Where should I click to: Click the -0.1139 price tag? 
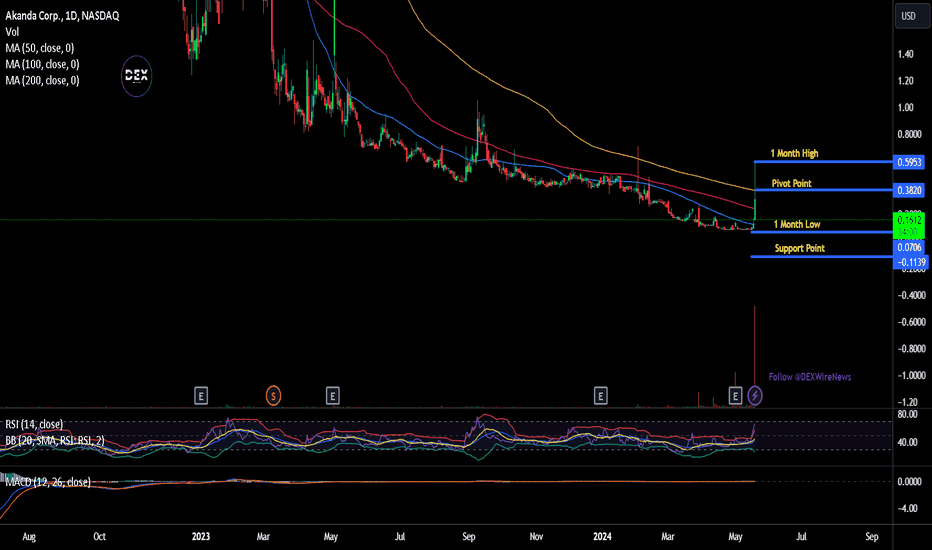tap(911, 262)
